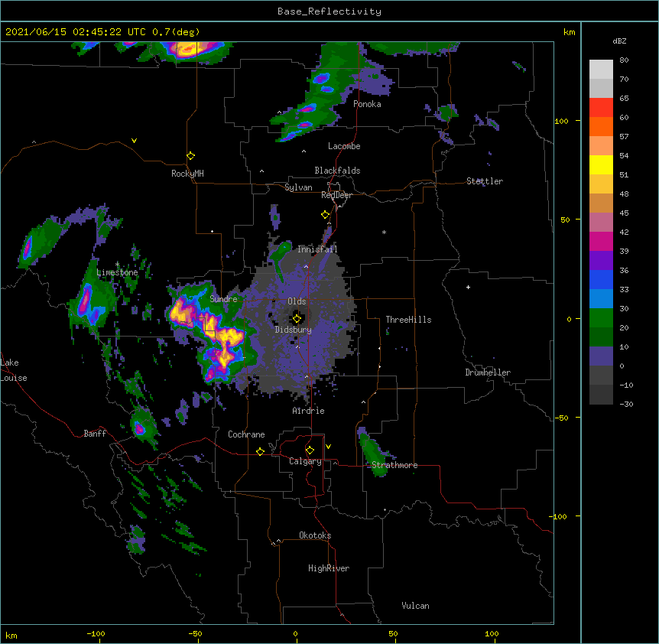This screenshot has height=644, width=659.
Task: Click the ThreeHills label
Action: (408, 320)
